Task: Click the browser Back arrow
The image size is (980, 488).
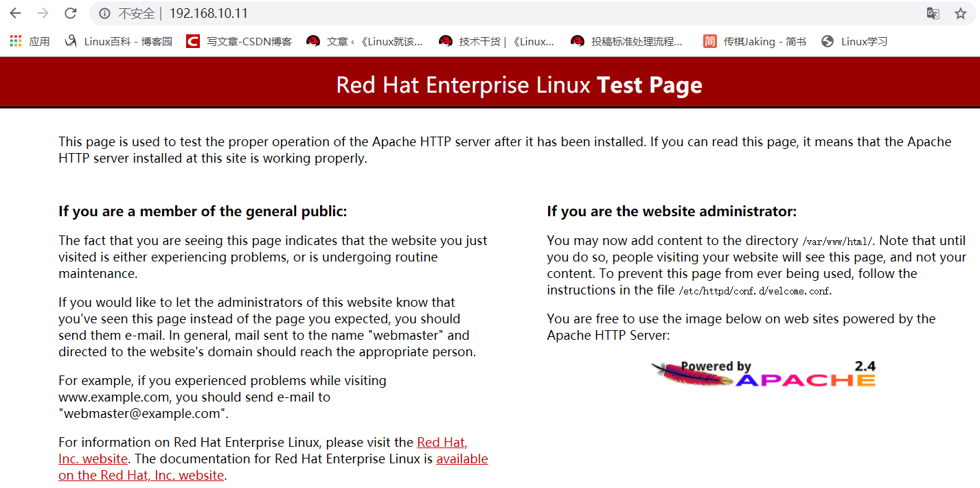Action: coord(15,13)
